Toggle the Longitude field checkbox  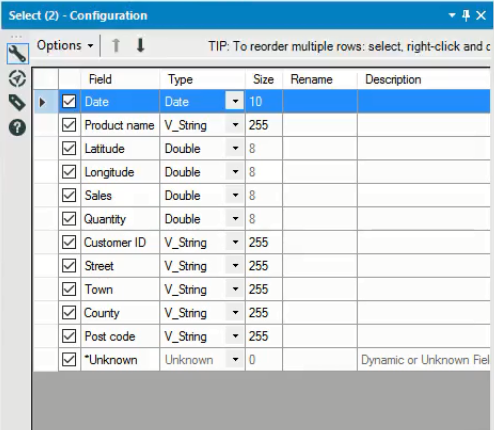pos(69,172)
